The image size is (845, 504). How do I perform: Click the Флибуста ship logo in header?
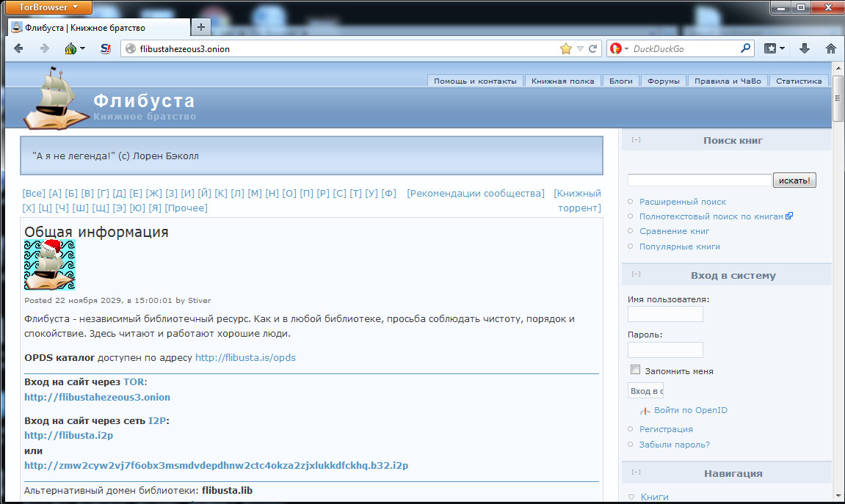pos(56,98)
